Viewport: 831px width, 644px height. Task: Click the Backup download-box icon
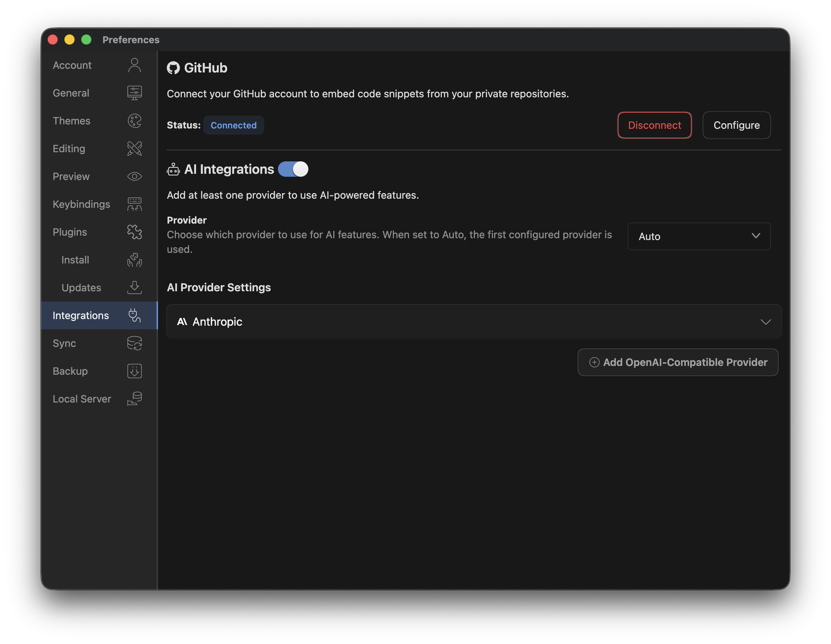(x=134, y=371)
